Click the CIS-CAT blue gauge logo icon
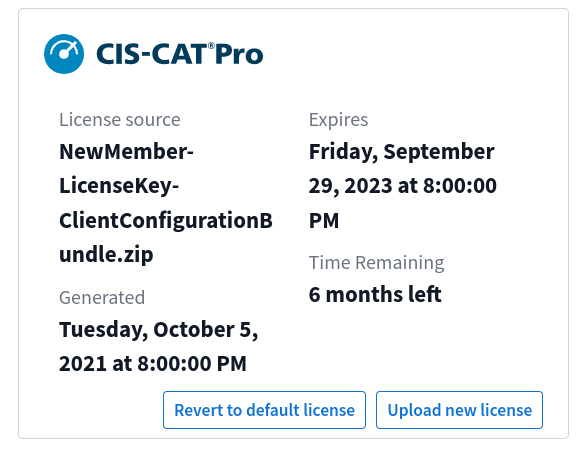This screenshot has height=453, width=583. click(x=64, y=54)
